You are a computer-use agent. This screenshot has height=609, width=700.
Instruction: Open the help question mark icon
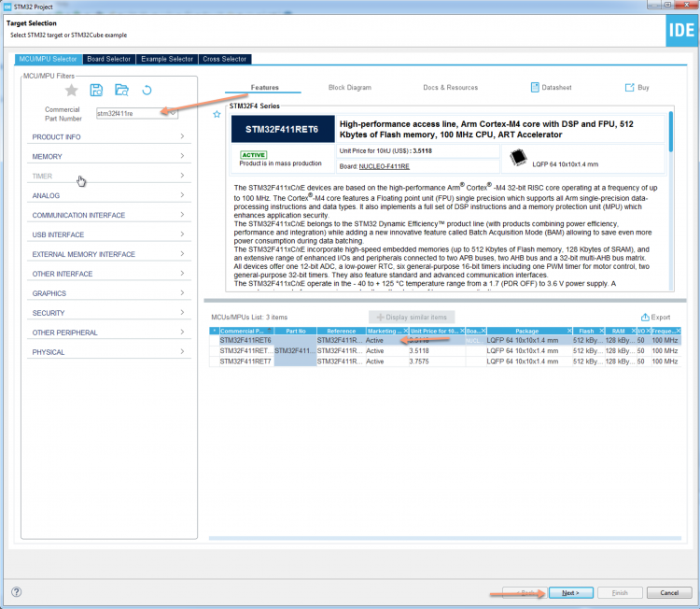(17, 592)
